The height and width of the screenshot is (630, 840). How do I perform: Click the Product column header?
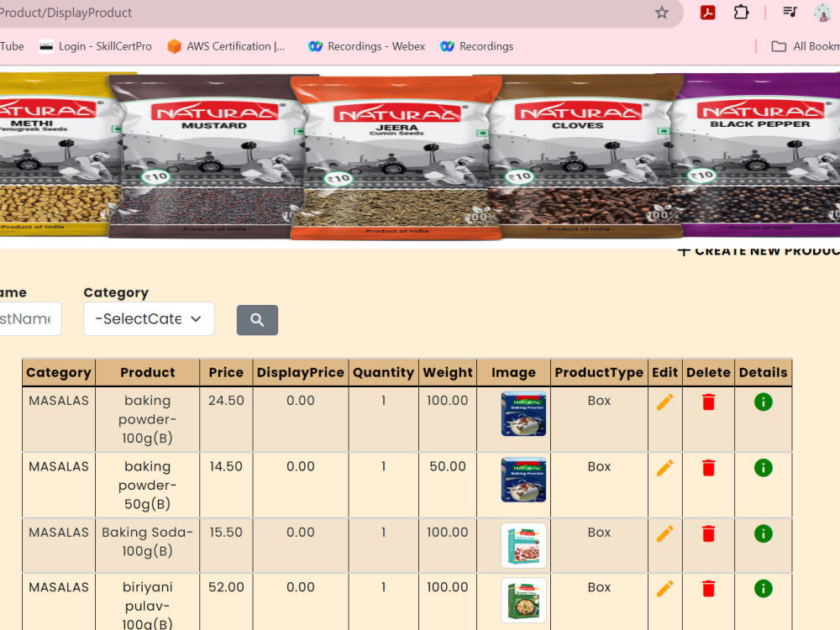click(x=147, y=373)
